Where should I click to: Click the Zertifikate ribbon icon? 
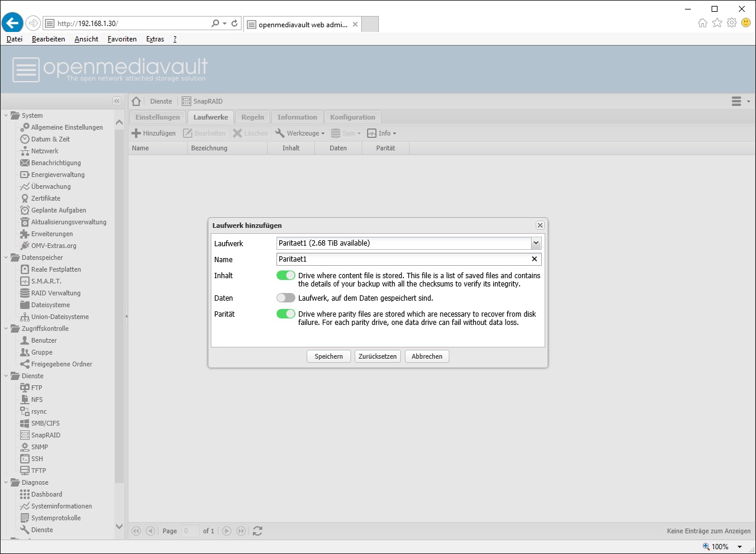click(x=25, y=198)
